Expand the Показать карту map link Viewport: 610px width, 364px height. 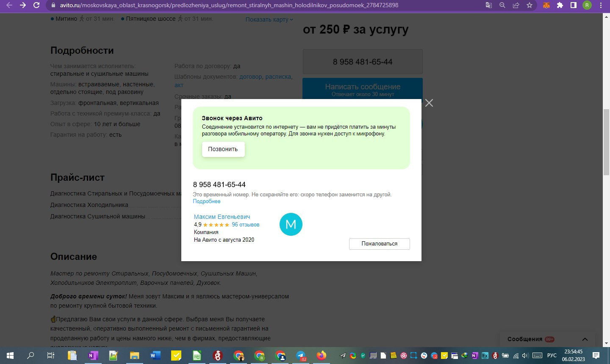pyautogui.click(x=269, y=19)
